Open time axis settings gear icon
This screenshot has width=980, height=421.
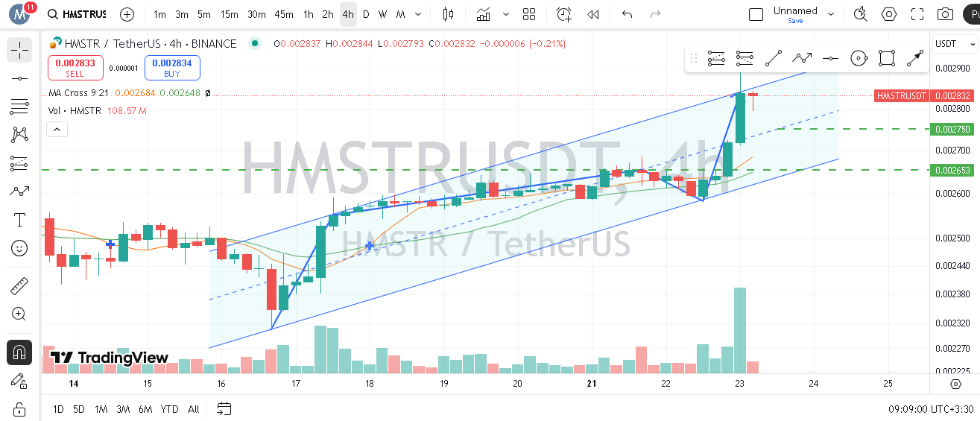[955, 384]
